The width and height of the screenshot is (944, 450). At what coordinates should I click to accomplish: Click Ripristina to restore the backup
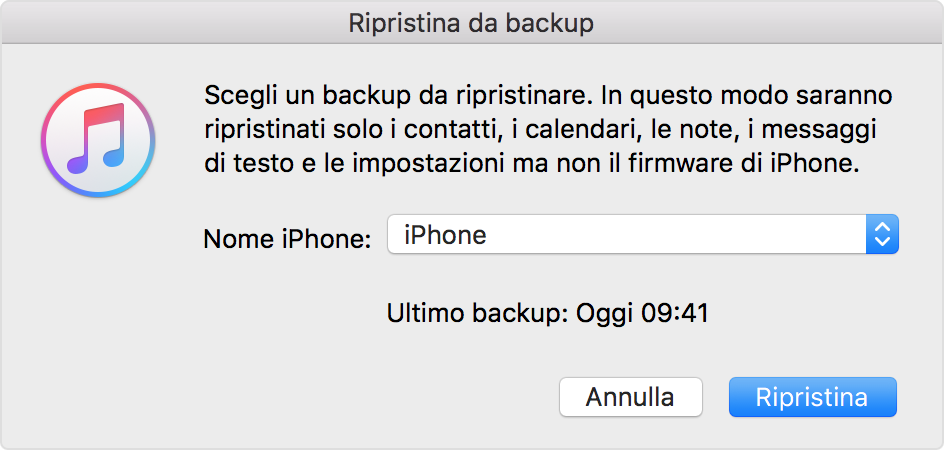pos(813,397)
